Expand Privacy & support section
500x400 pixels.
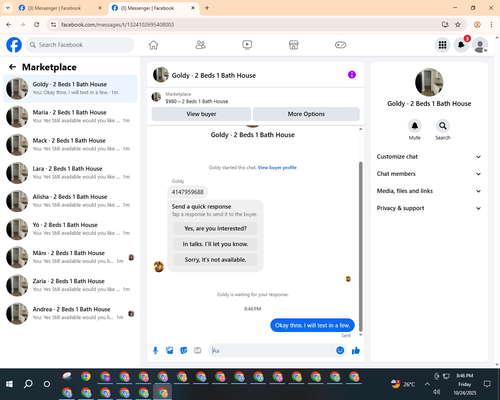point(429,208)
